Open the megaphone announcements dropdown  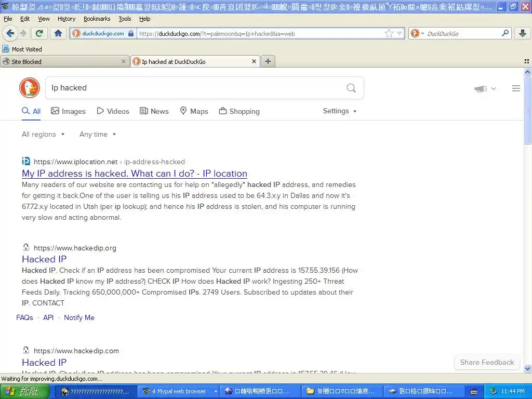point(485,88)
